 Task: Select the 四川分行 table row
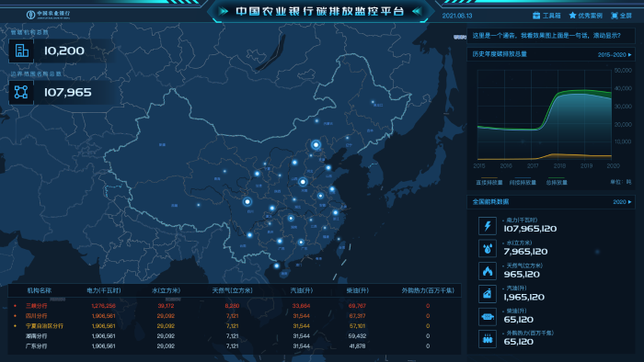point(234,316)
